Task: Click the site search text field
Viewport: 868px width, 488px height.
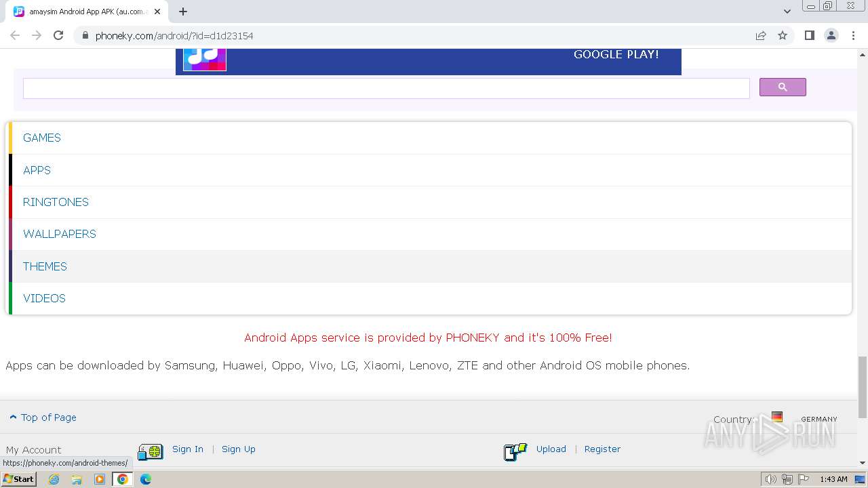Action: coord(386,88)
